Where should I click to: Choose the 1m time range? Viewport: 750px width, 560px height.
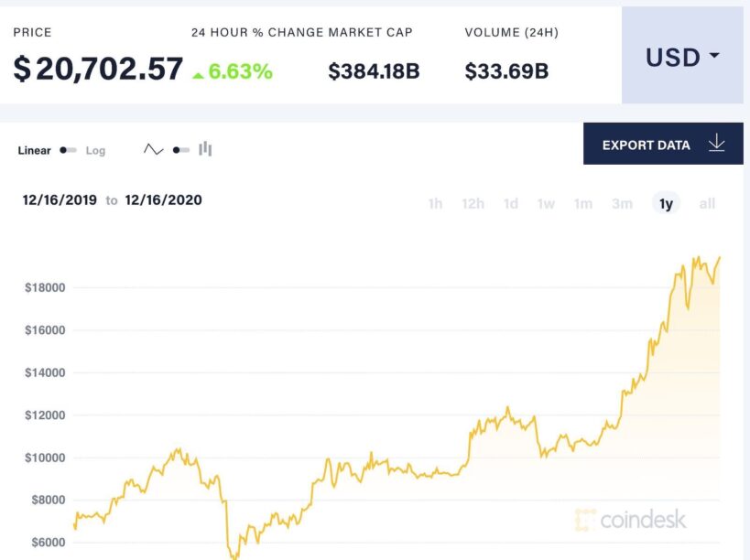click(x=583, y=204)
